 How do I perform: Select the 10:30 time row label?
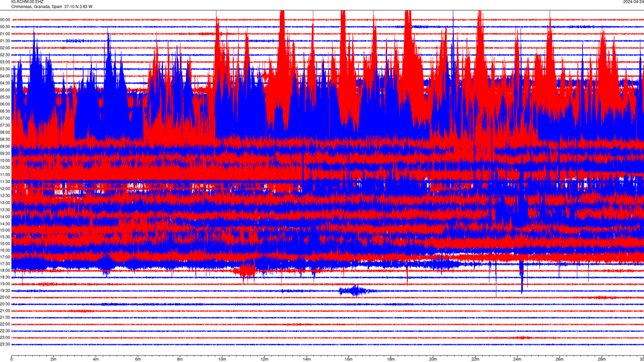click(5, 168)
